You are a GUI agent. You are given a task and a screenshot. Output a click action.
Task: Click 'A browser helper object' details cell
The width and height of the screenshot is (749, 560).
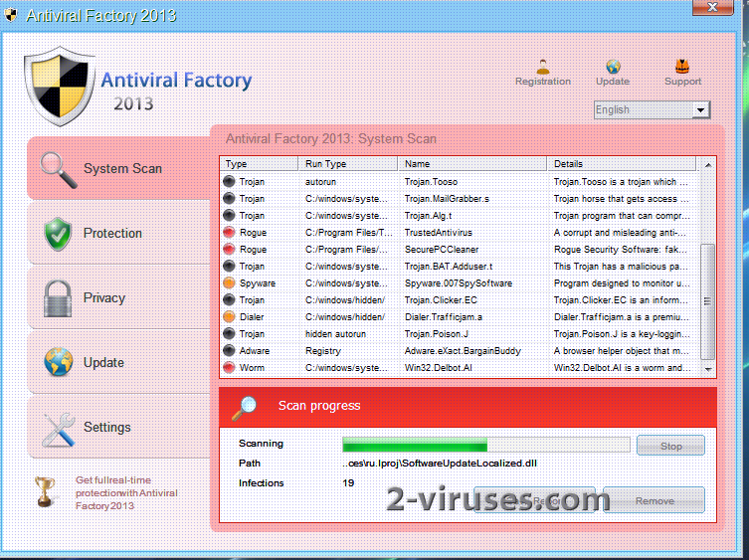621,351
